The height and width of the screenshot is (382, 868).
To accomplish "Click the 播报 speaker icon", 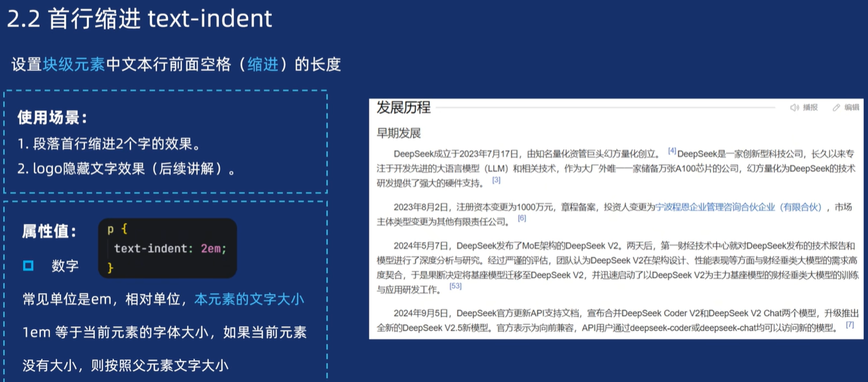I will (x=794, y=108).
